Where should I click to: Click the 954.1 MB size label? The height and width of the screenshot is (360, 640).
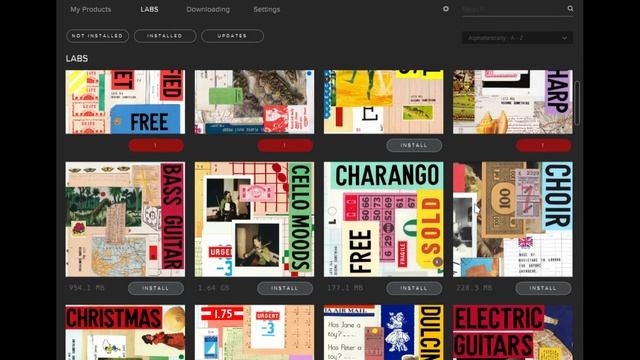click(87, 288)
